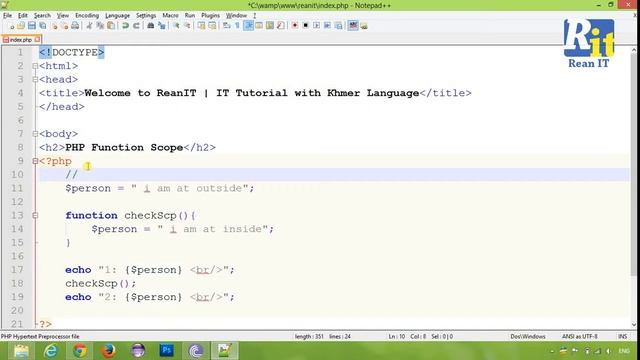Click the Zoom In toolbar icon

click(176, 26)
